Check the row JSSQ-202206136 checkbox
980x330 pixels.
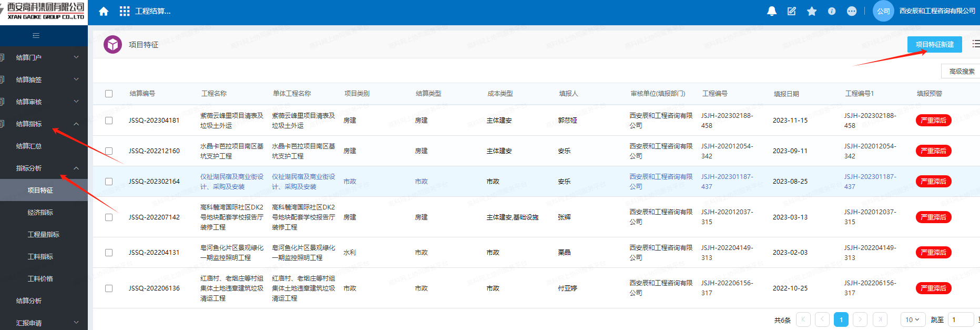click(109, 288)
